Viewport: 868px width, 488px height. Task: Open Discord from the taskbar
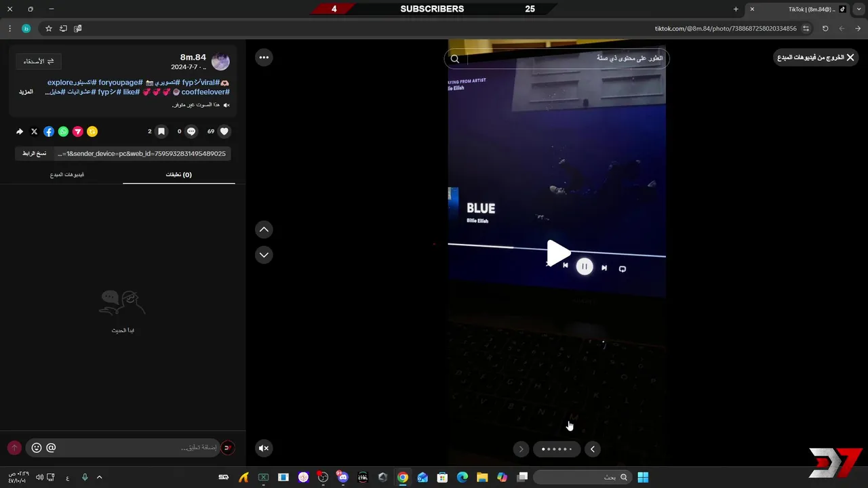coord(342,477)
